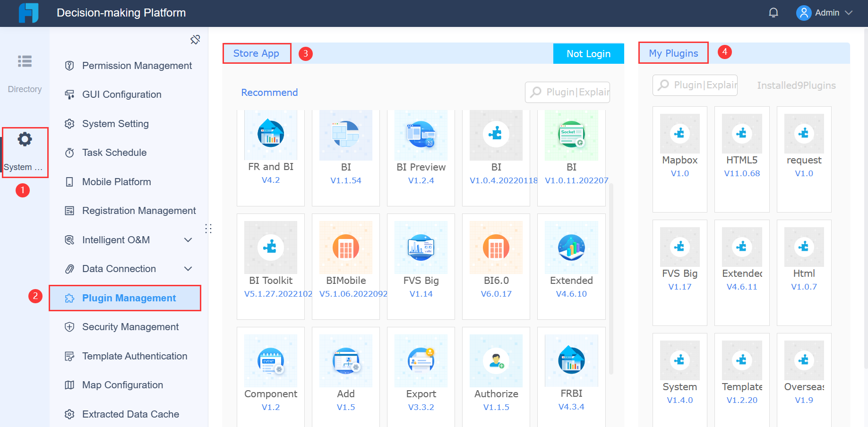This screenshot has width=868, height=427.
Task: Click the Map Configuration icon
Action: 70,385
